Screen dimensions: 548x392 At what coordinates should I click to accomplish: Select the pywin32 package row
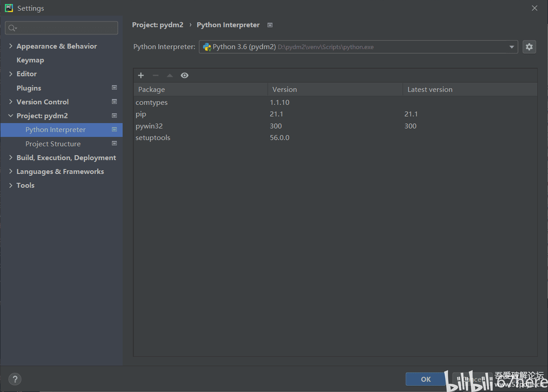(x=335, y=126)
